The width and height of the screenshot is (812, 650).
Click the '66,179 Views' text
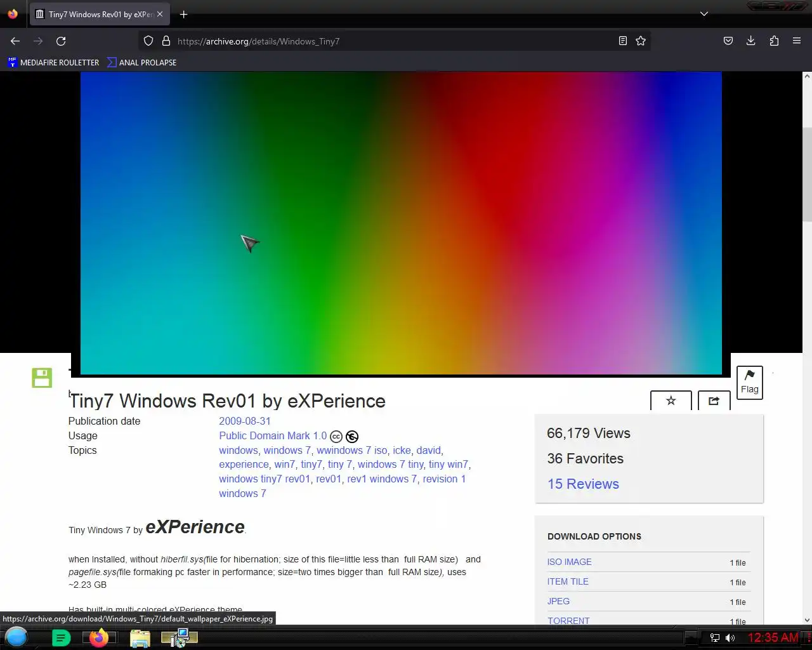[x=589, y=434]
